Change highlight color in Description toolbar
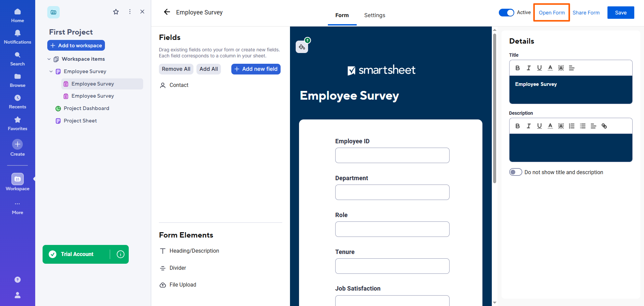 coord(561,126)
